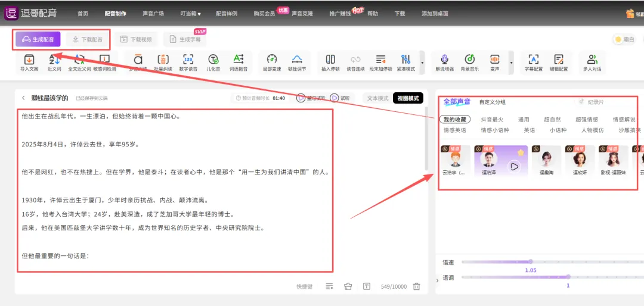644x306 pixels.
Task: Adjust the 语速 speed slider handle
Action: click(x=530, y=261)
